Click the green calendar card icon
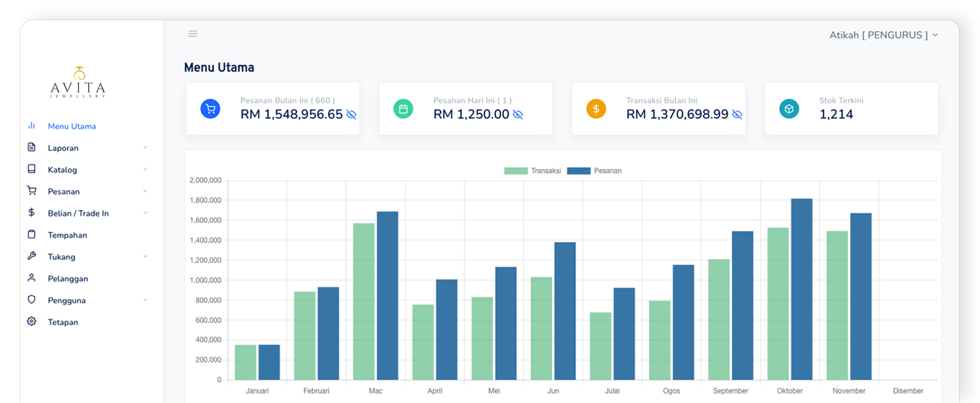This screenshot has width=980, height=403. click(403, 109)
